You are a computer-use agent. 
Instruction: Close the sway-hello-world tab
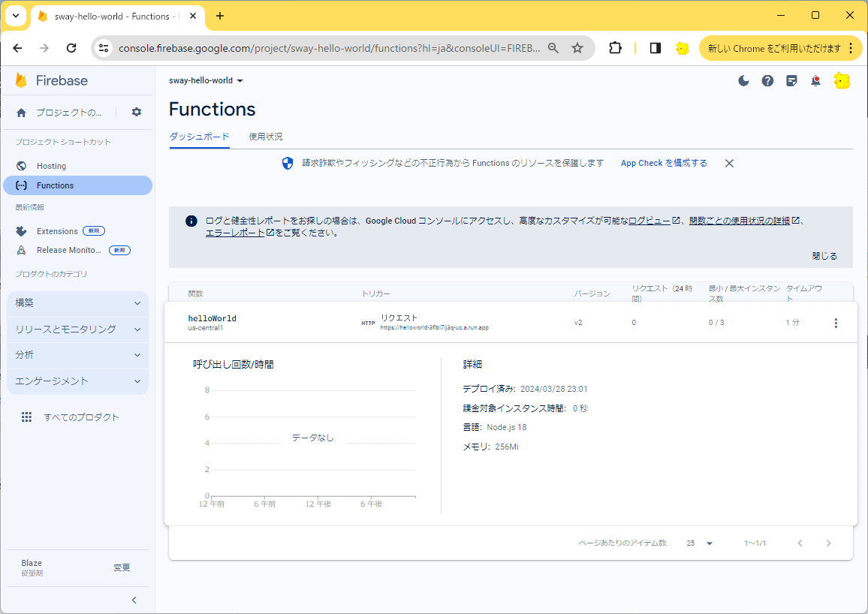(193, 16)
